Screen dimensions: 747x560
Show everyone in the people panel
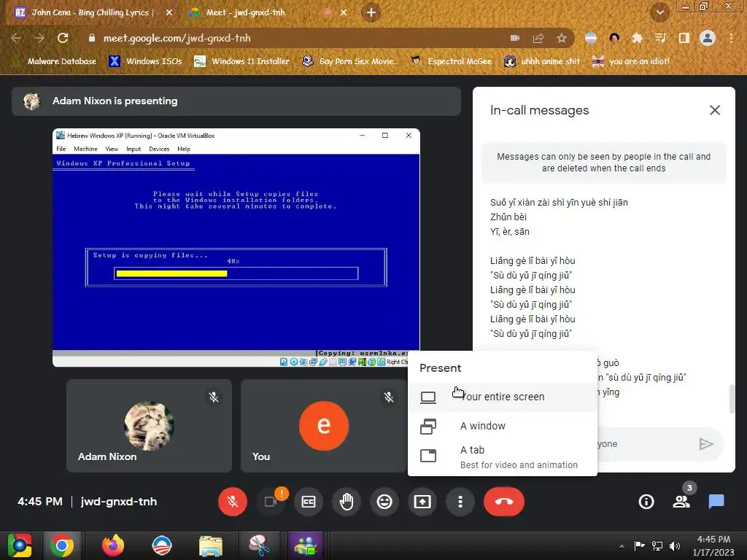[681, 502]
